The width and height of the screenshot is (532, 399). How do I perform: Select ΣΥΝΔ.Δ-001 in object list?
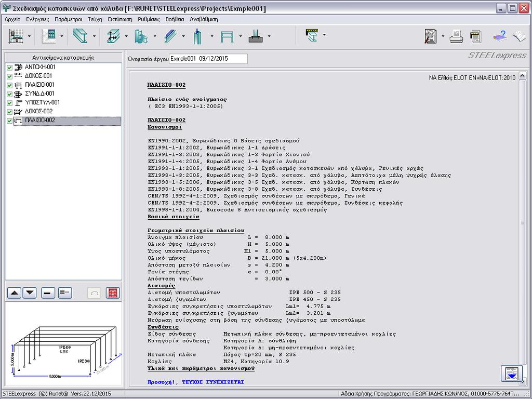[x=39, y=94]
